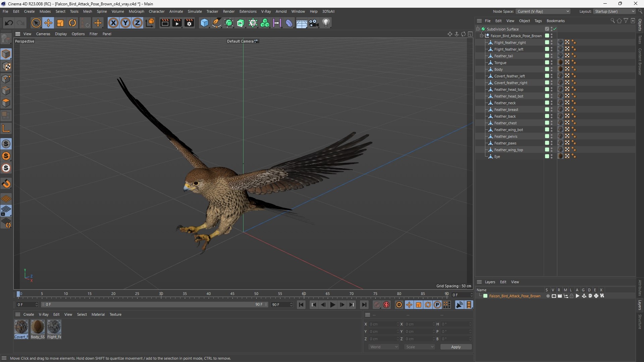Open the Structure side tab

[640, 322]
